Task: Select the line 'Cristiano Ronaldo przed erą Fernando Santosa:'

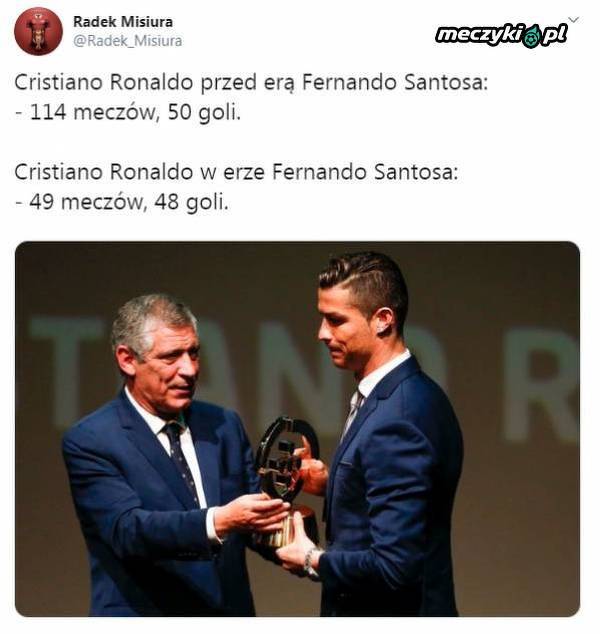Action: (x=251, y=82)
